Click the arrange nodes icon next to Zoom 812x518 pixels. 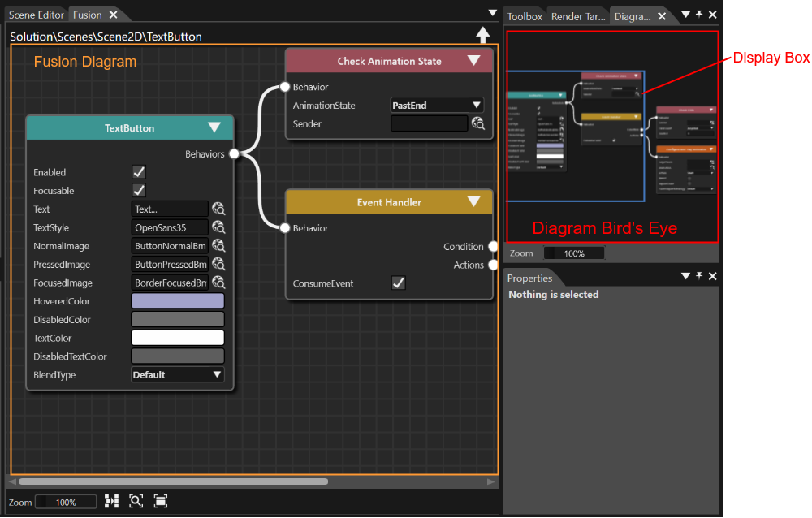[x=111, y=501]
